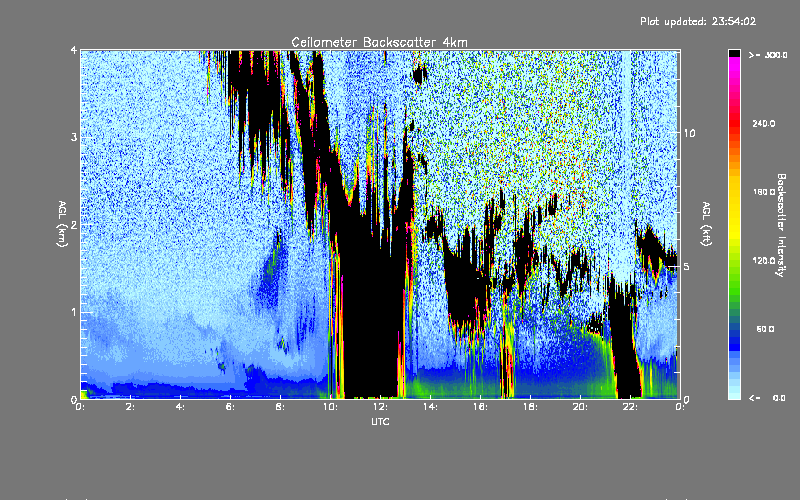
Task: Click the "10:" tick on the UTC axis
Action: tap(330, 407)
